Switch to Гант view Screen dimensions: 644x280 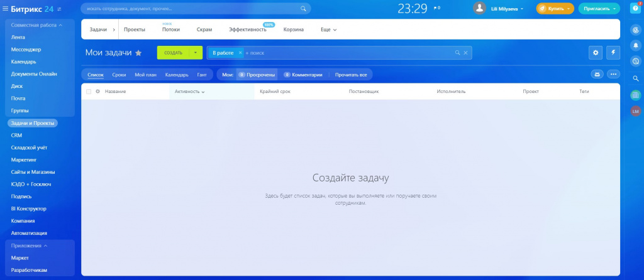202,75
